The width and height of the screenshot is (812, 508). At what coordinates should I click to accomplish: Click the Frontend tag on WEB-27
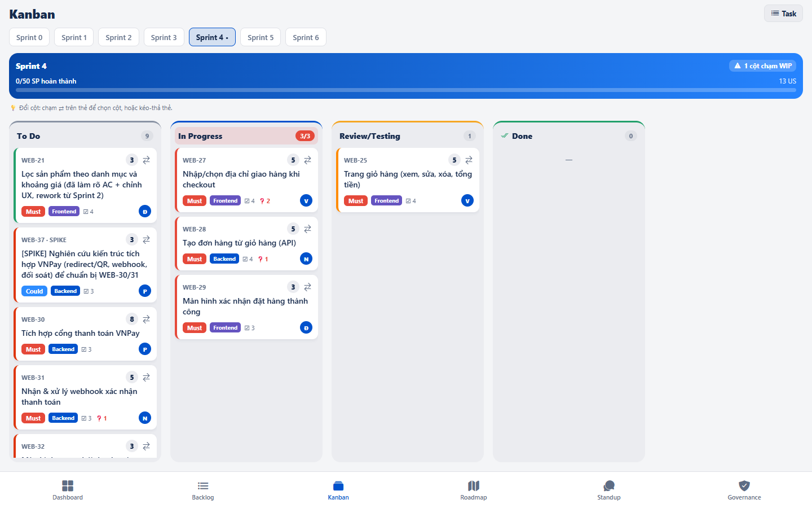[x=225, y=201]
